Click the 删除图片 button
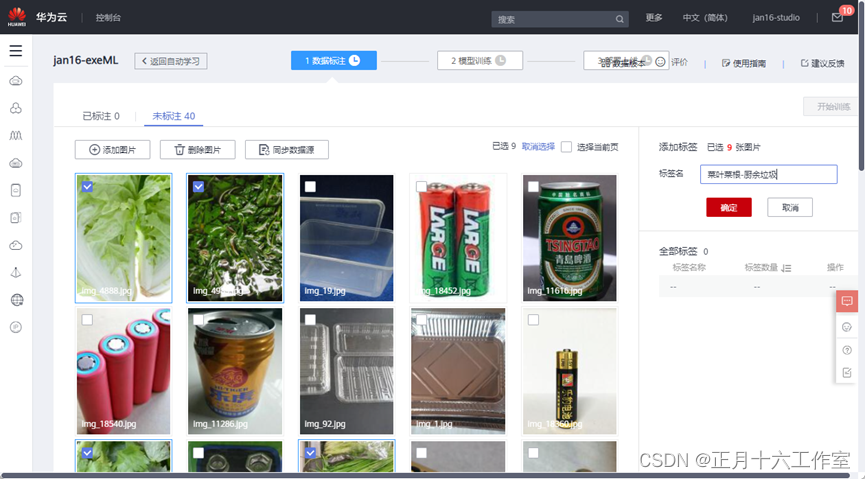Viewport: 865px width, 479px height. pyautogui.click(x=197, y=150)
